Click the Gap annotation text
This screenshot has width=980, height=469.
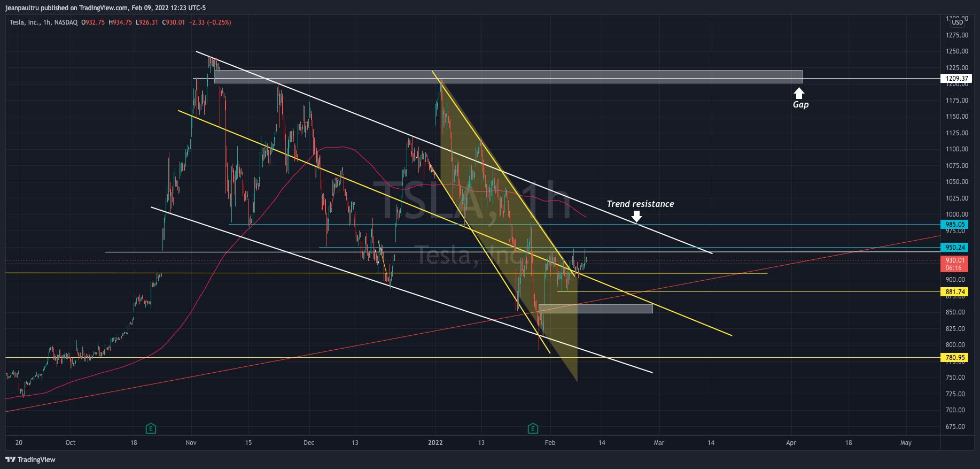[800, 104]
